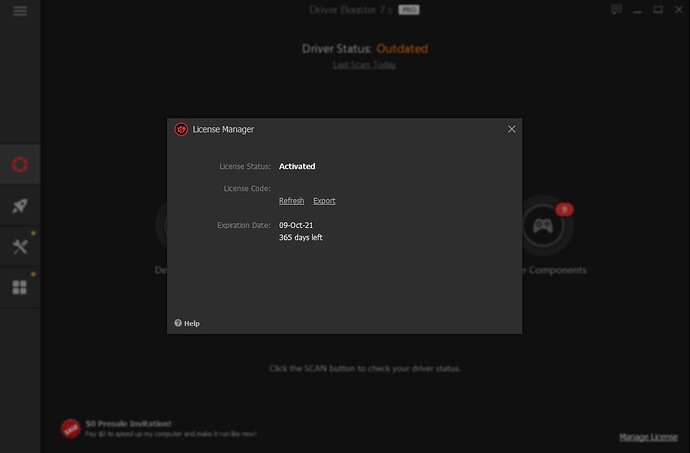Maximize the Driver Booster window
Image resolution: width=690 pixels, height=453 pixels.
(x=658, y=10)
